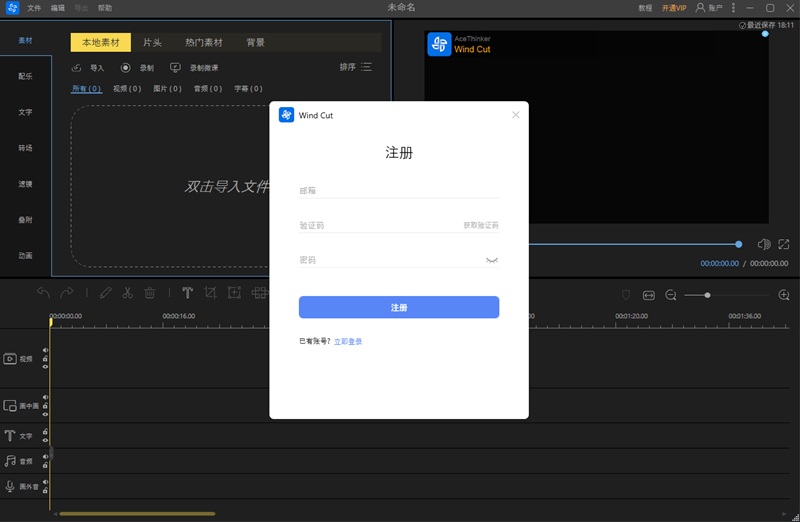This screenshot has height=522, width=800.
Task: Click the 音频 music note track icon
Action: tap(10, 461)
